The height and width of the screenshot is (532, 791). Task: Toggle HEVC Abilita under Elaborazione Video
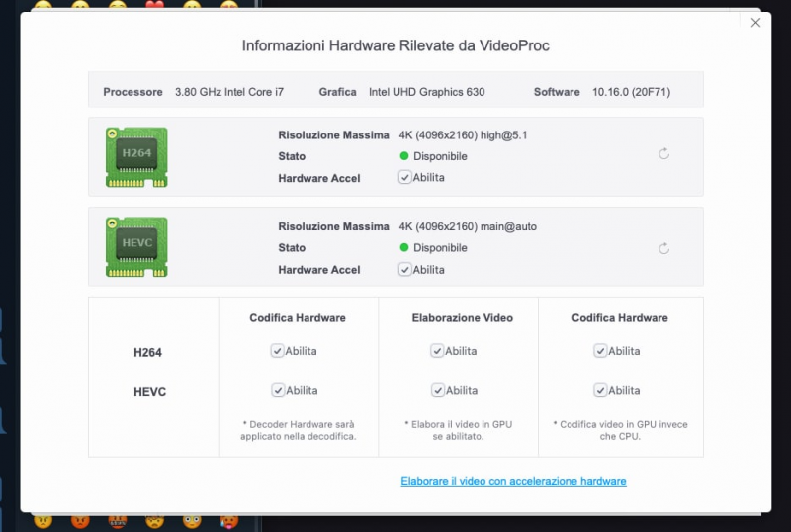438,390
